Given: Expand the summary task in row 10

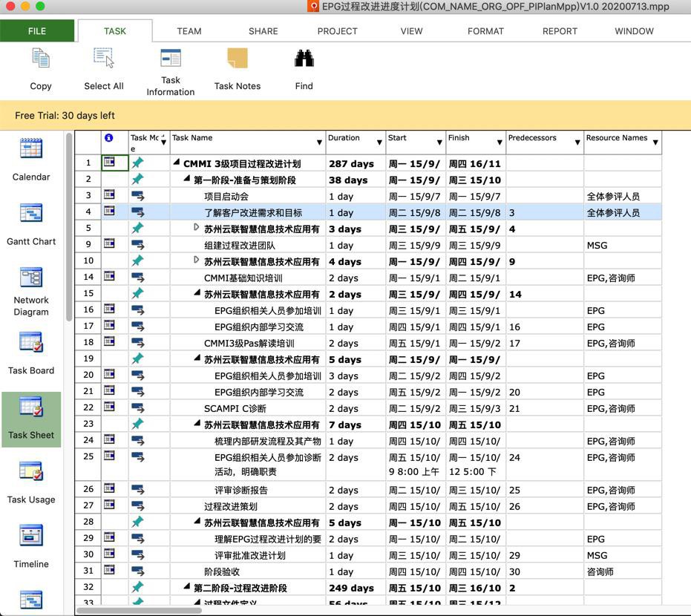Looking at the screenshot, I should click(x=197, y=260).
